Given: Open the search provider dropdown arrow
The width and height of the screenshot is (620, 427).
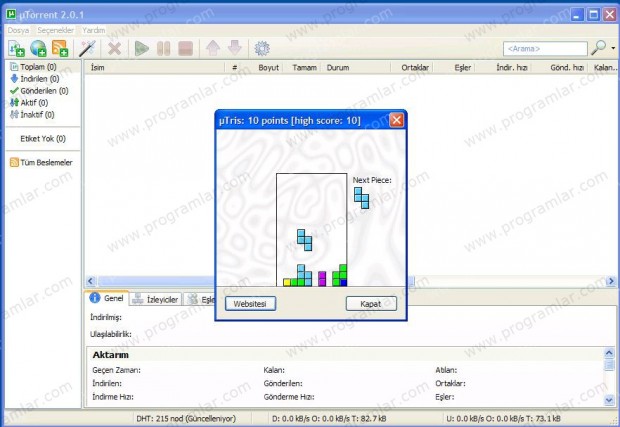Looking at the screenshot, I should (613, 47).
